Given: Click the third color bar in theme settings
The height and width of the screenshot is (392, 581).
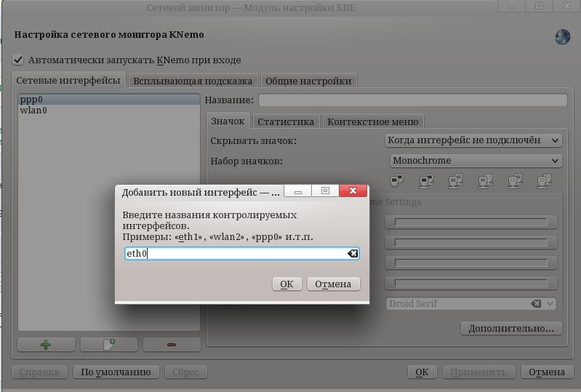Looking at the screenshot, I should coord(471,263).
